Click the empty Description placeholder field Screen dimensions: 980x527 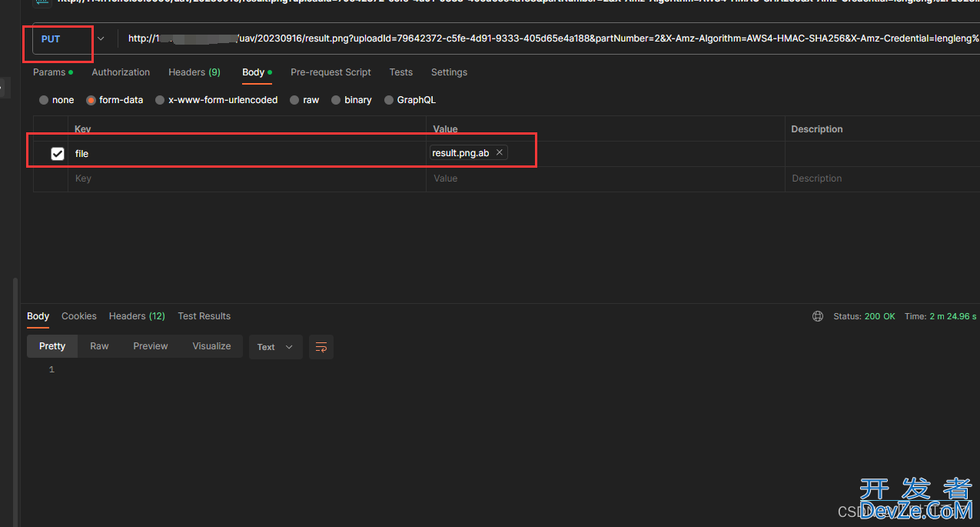[882, 178]
